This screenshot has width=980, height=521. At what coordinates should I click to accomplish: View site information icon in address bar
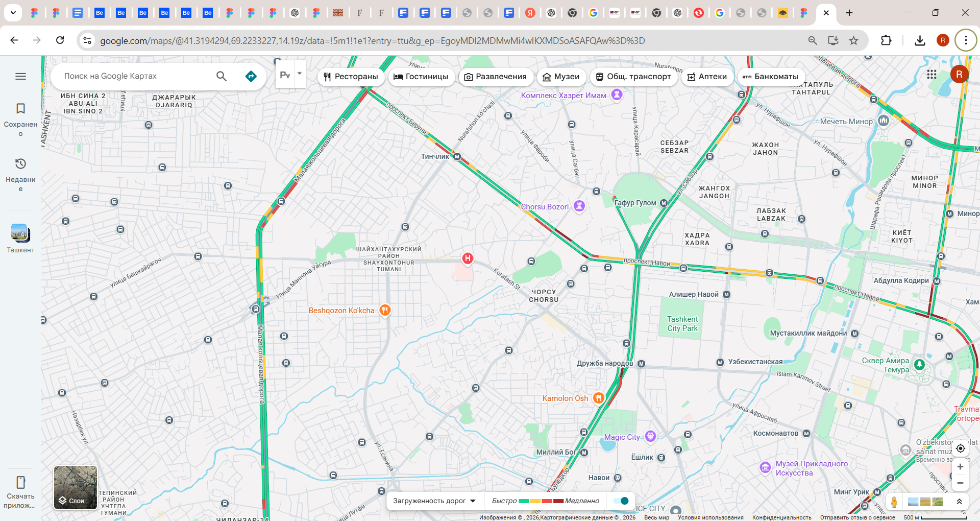pos(87,40)
